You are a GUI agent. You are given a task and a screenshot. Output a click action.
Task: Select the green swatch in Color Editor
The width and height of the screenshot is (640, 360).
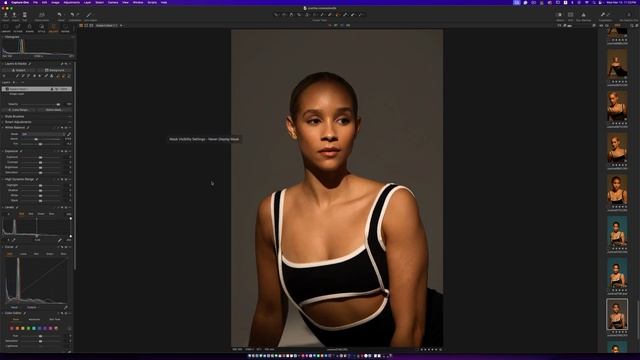28,328
